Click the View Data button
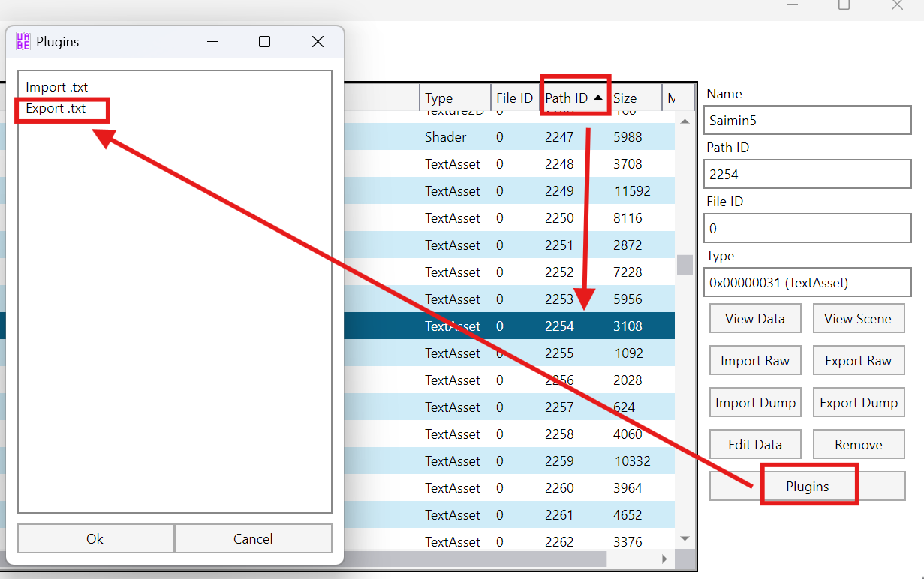Screen dimensions: 924x579 [754, 319]
